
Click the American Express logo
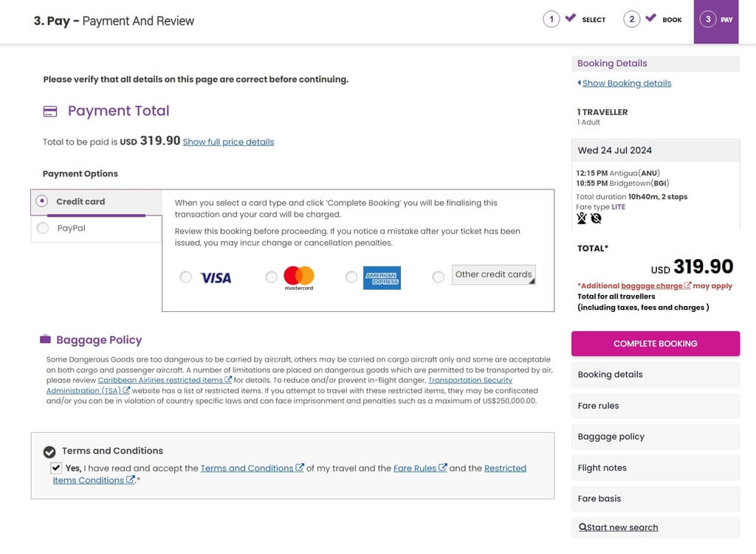coord(382,278)
